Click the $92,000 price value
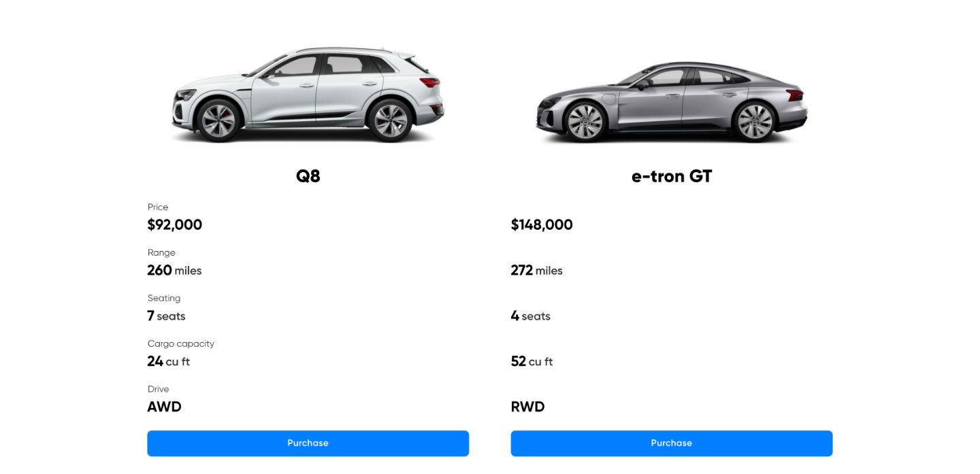 click(x=175, y=225)
